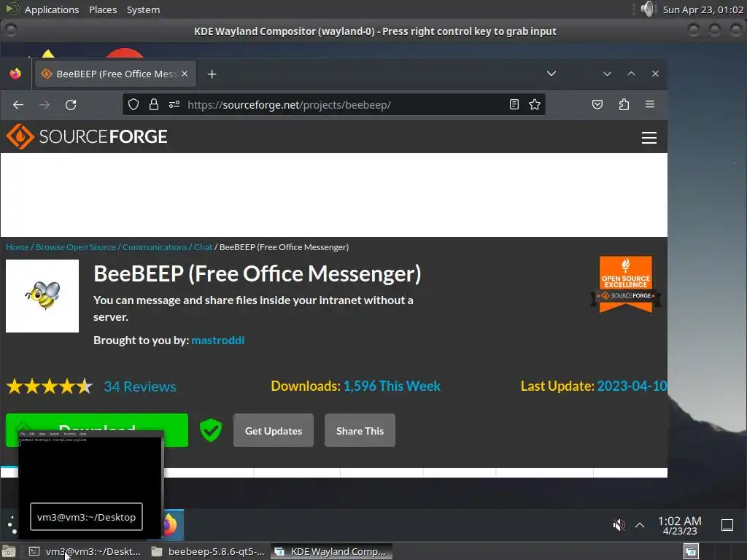Expand the KDE system tray arrow
747x560 pixels.
639,525
